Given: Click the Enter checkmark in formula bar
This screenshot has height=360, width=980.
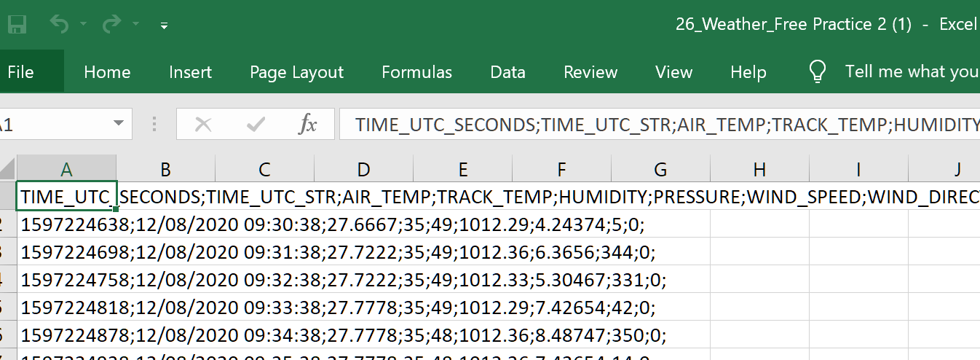Looking at the screenshot, I should point(256,125).
